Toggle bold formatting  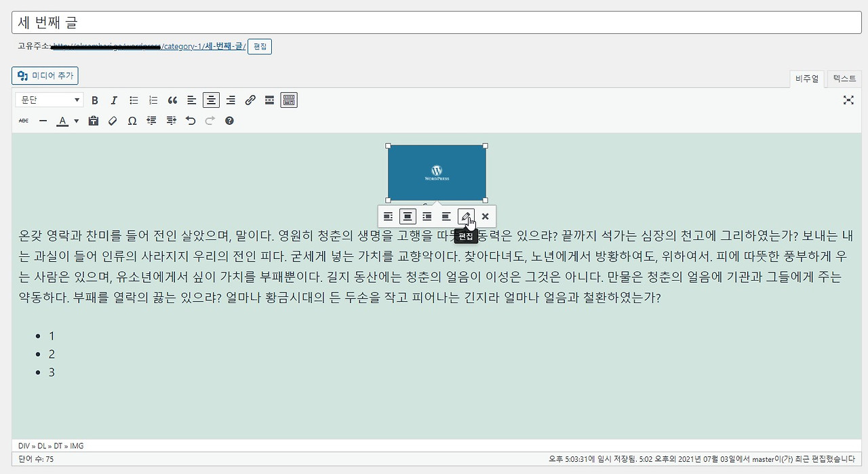pyautogui.click(x=95, y=100)
